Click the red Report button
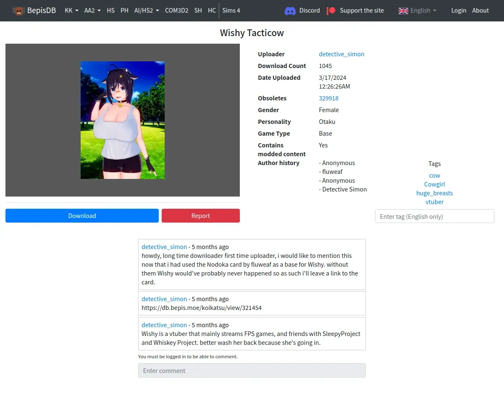The width and height of the screenshot is (504, 420). click(201, 215)
